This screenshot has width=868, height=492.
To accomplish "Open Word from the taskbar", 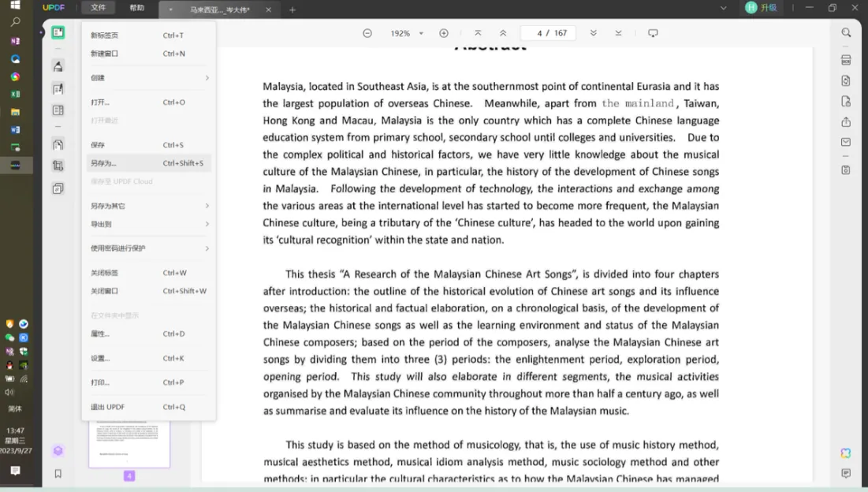I will pos(16,129).
